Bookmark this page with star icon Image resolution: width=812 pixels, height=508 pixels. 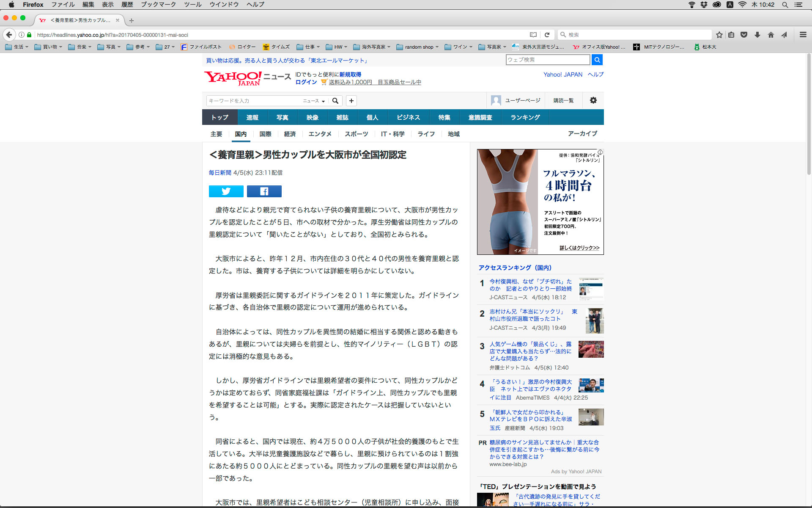click(x=719, y=35)
